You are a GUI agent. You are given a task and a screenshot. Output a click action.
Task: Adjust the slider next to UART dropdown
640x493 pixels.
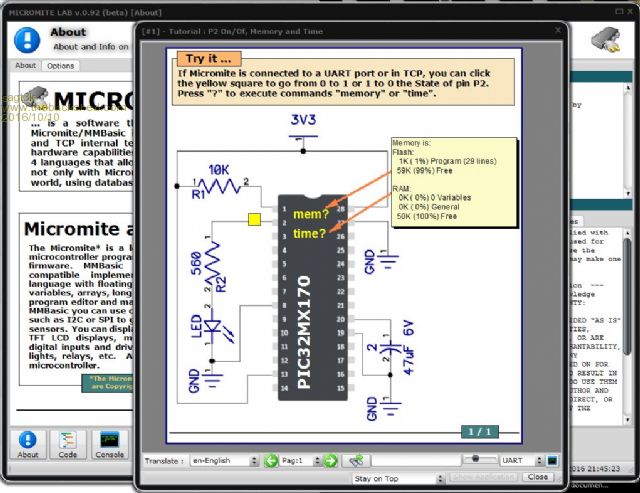(x=478, y=460)
